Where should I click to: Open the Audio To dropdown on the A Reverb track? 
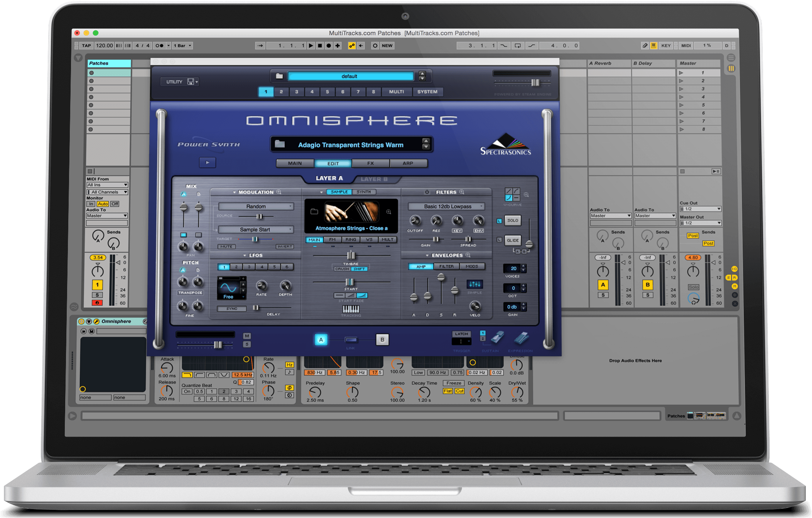click(x=611, y=216)
